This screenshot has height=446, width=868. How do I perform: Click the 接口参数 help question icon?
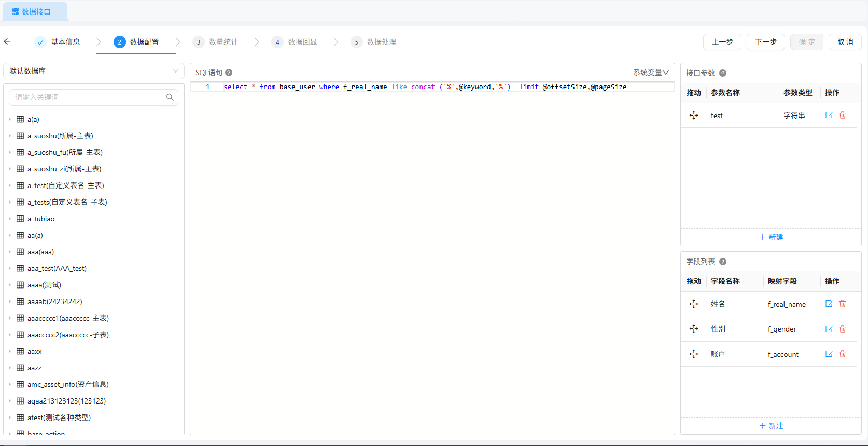coord(723,73)
